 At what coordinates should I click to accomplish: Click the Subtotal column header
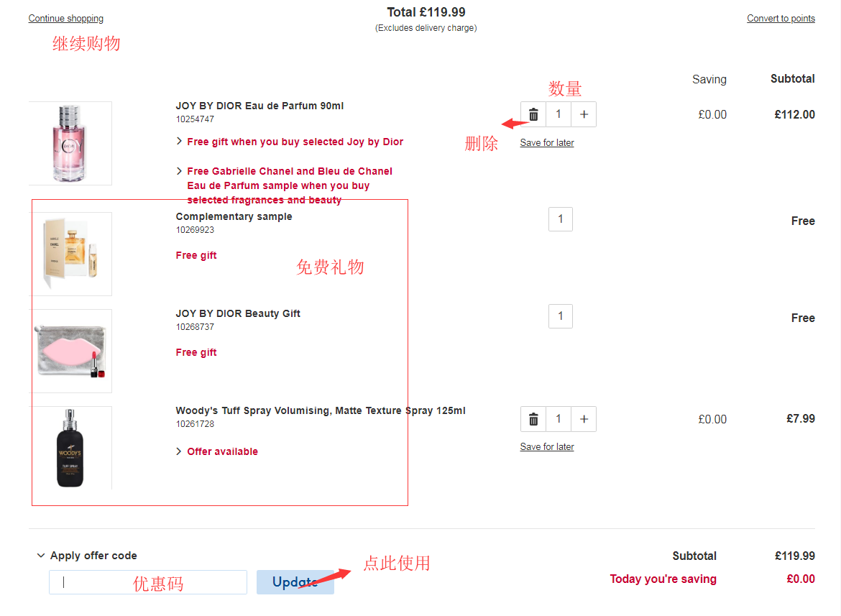pyautogui.click(x=793, y=79)
